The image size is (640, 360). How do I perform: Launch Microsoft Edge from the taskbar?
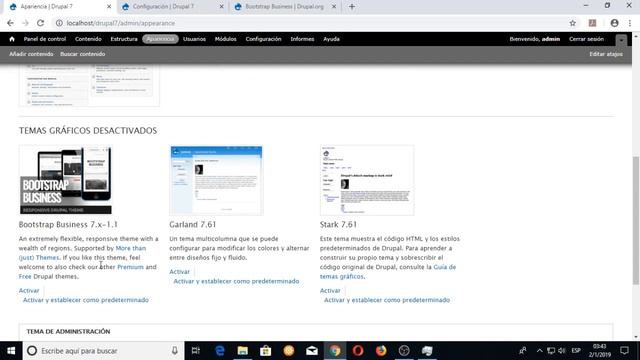[x=220, y=351]
